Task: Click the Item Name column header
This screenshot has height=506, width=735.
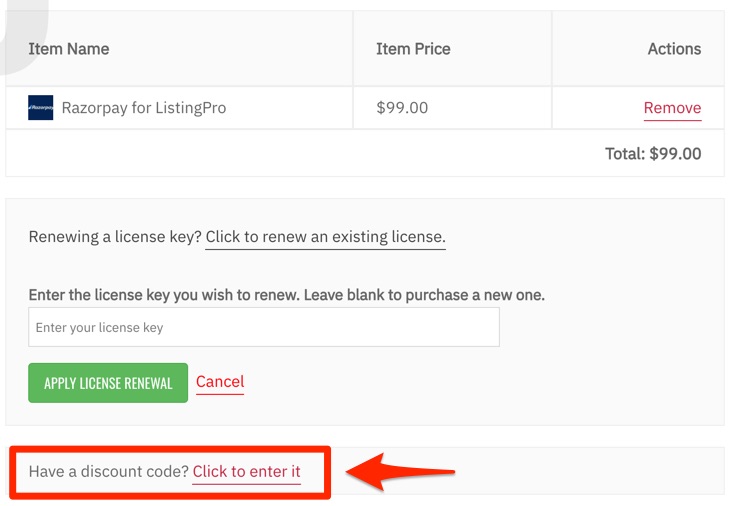Action: pyautogui.click(x=69, y=49)
